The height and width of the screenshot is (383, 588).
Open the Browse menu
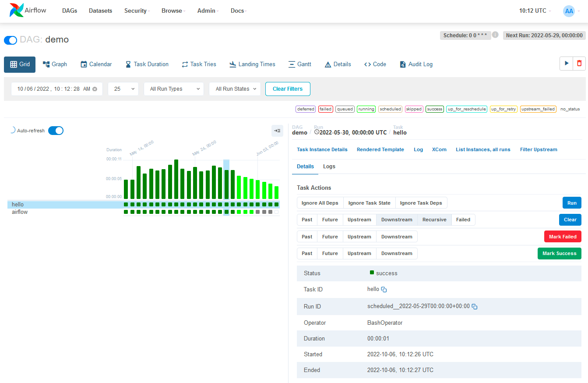click(173, 11)
